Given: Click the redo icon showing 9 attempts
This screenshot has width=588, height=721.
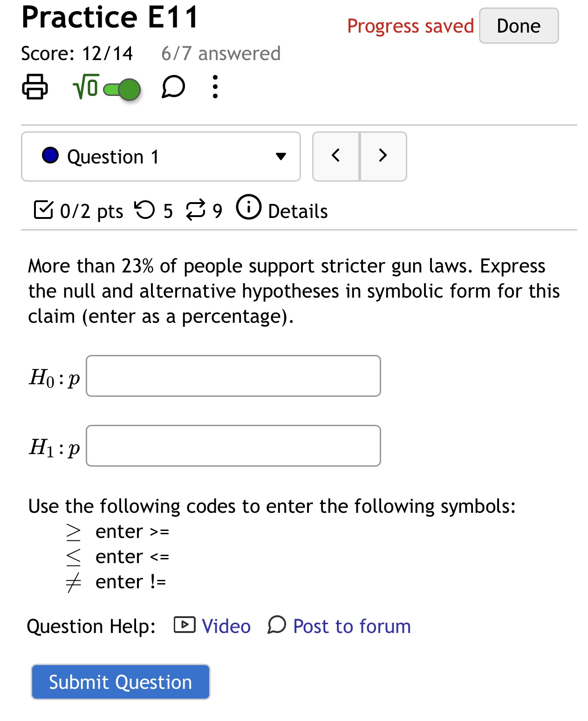Looking at the screenshot, I should tap(196, 209).
